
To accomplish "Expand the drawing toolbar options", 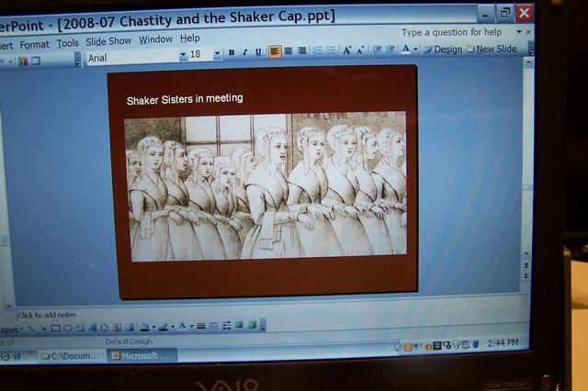I will [x=263, y=325].
